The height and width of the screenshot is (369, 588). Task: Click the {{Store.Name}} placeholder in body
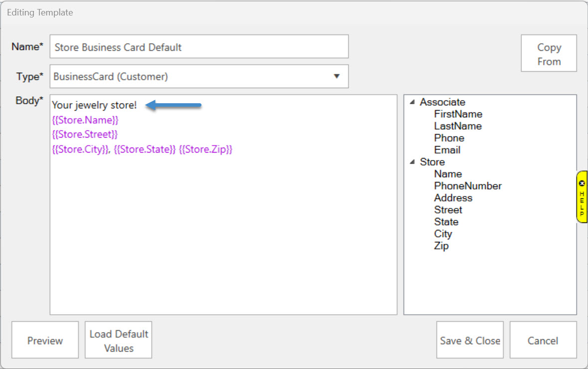pos(85,120)
